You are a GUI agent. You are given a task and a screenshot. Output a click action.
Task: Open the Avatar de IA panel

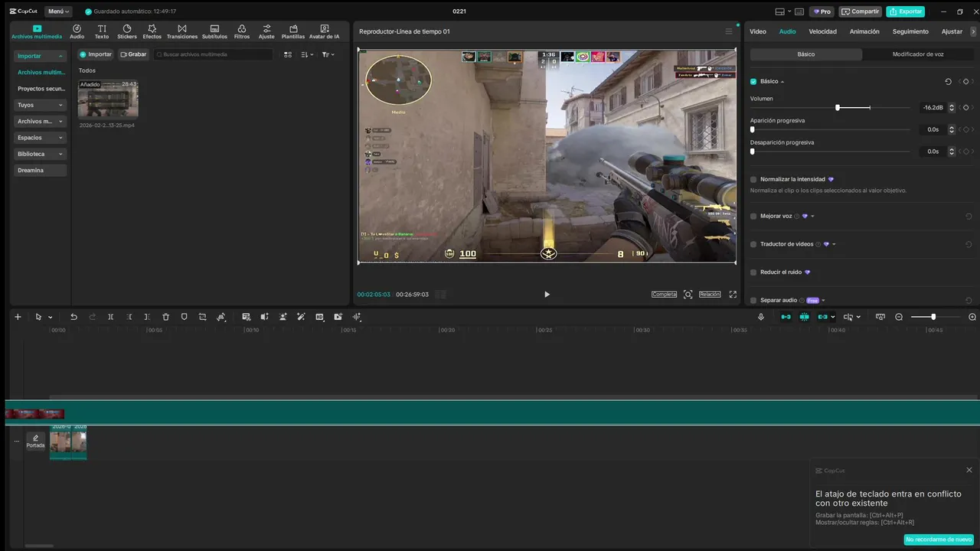pyautogui.click(x=325, y=31)
